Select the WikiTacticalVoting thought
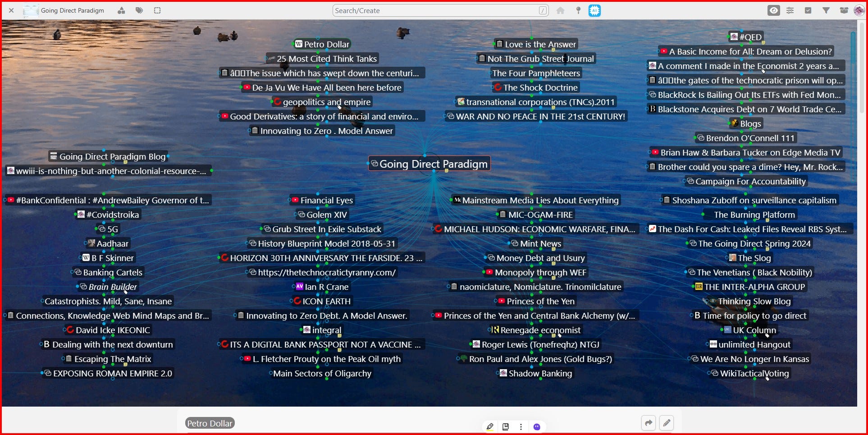 point(750,373)
